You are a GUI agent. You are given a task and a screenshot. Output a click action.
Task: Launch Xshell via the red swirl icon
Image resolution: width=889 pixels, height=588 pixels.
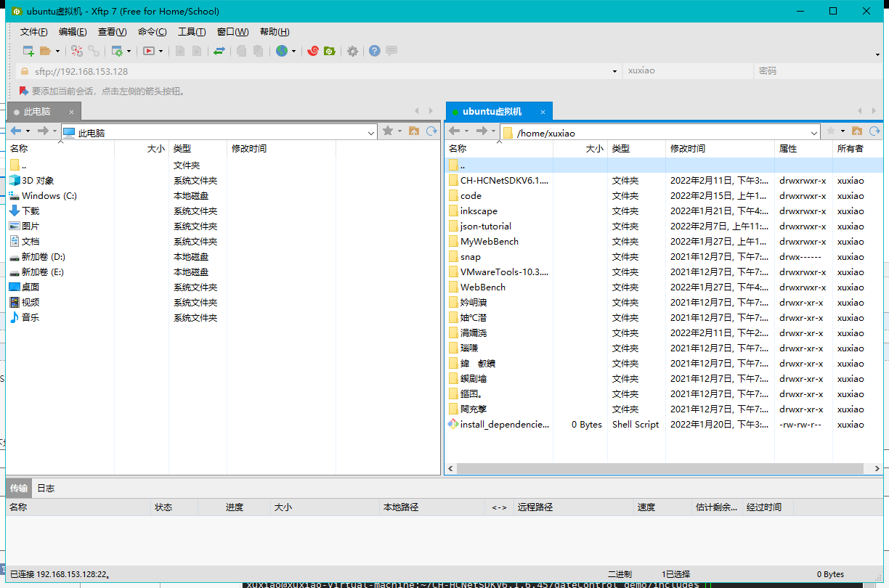[313, 51]
